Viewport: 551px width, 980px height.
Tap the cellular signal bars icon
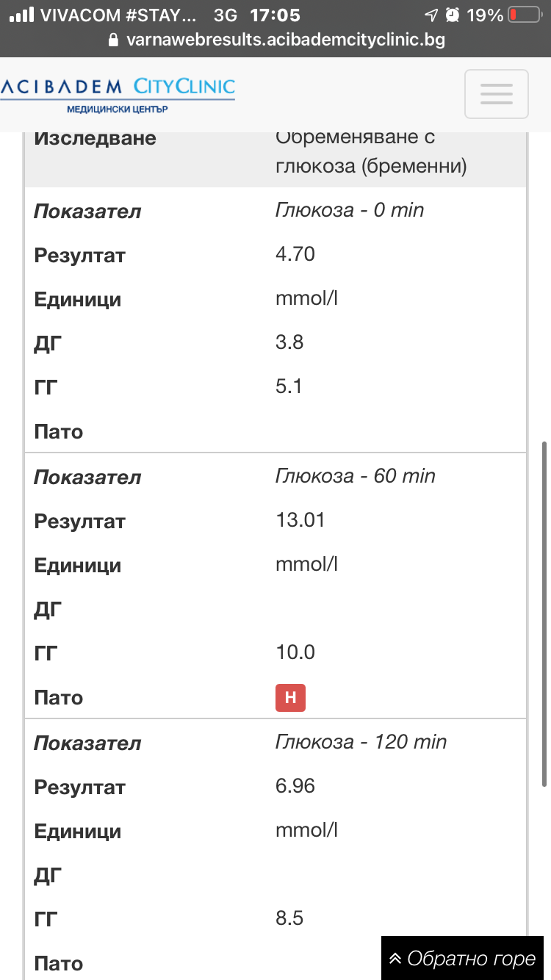(x=22, y=15)
